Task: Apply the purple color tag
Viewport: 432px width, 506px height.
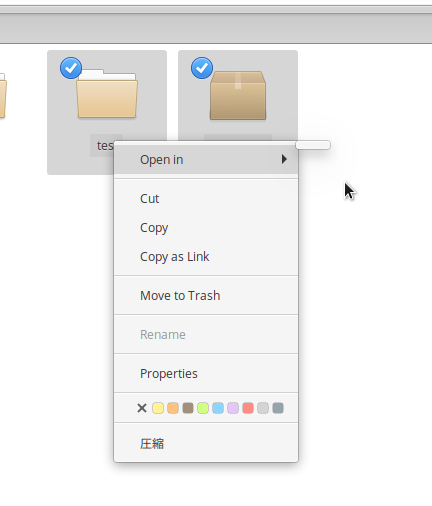Action: pyautogui.click(x=233, y=408)
